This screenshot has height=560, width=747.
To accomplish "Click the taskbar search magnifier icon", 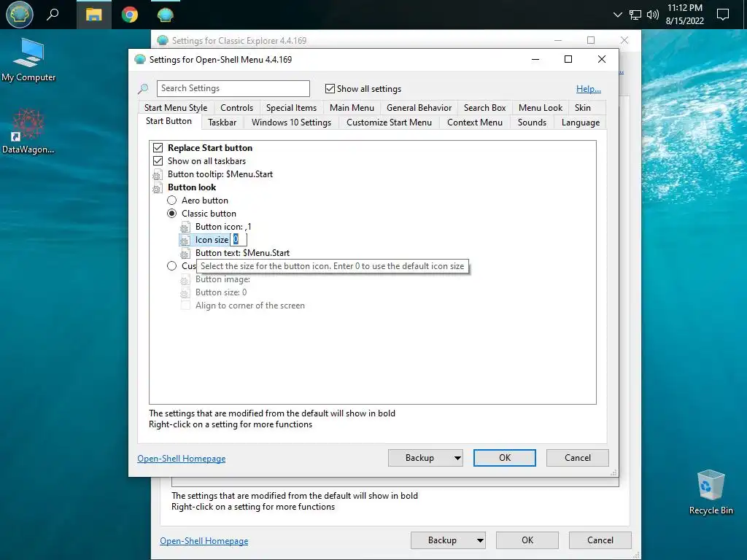I will [53, 15].
